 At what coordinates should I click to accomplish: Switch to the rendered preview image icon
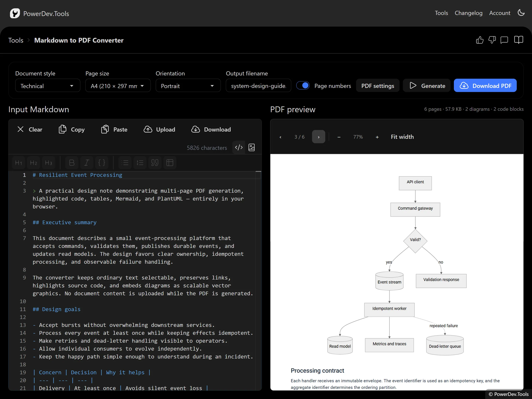[x=252, y=147]
